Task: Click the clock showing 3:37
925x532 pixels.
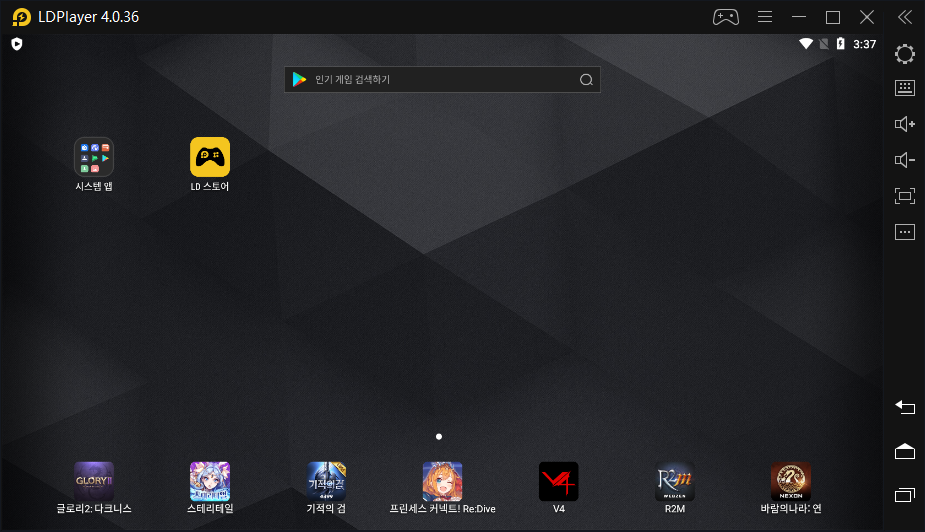Action: pyautogui.click(x=864, y=44)
